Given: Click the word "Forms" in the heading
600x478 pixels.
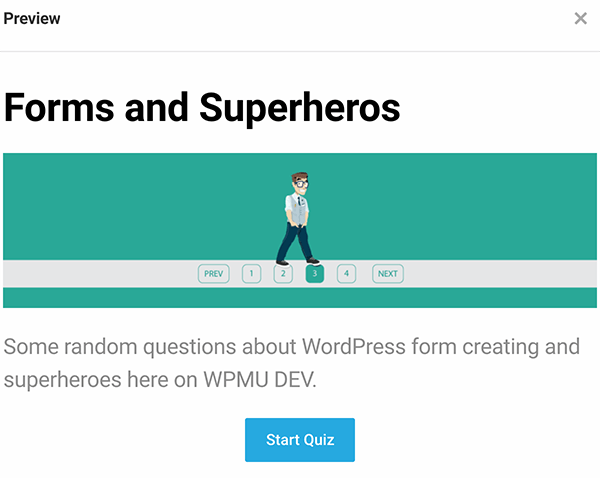Looking at the screenshot, I should [x=57, y=107].
